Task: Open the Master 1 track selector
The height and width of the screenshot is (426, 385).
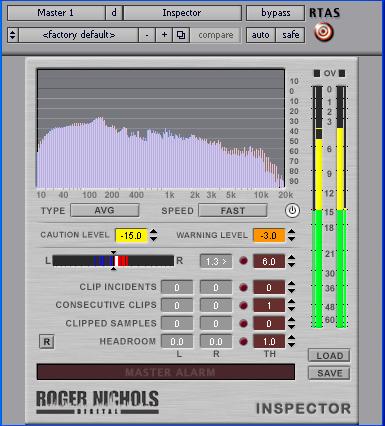Action: 56,13
